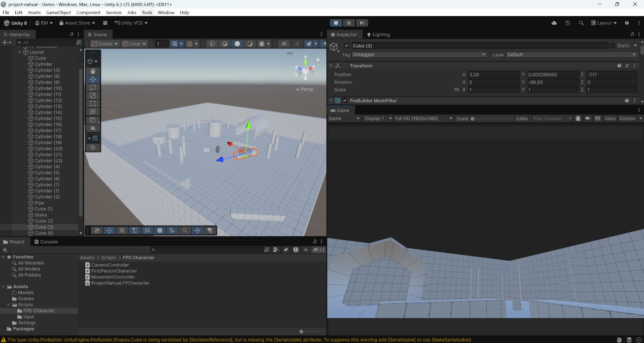Mute Game view audio

588,119
